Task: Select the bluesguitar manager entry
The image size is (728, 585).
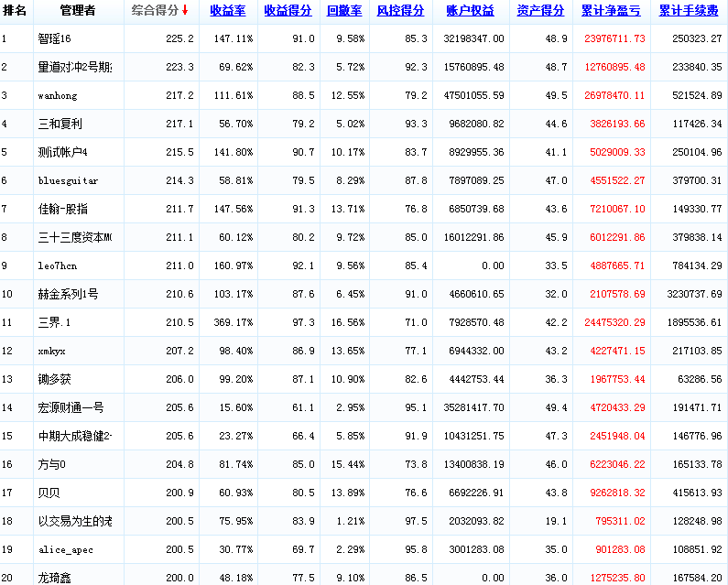Action: point(68,181)
